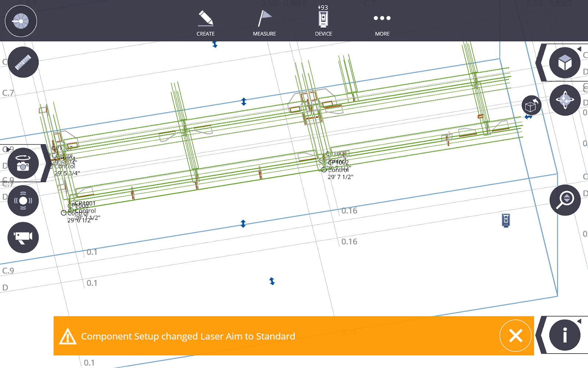Click the blue clip arrow on upper box edge

point(244,102)
